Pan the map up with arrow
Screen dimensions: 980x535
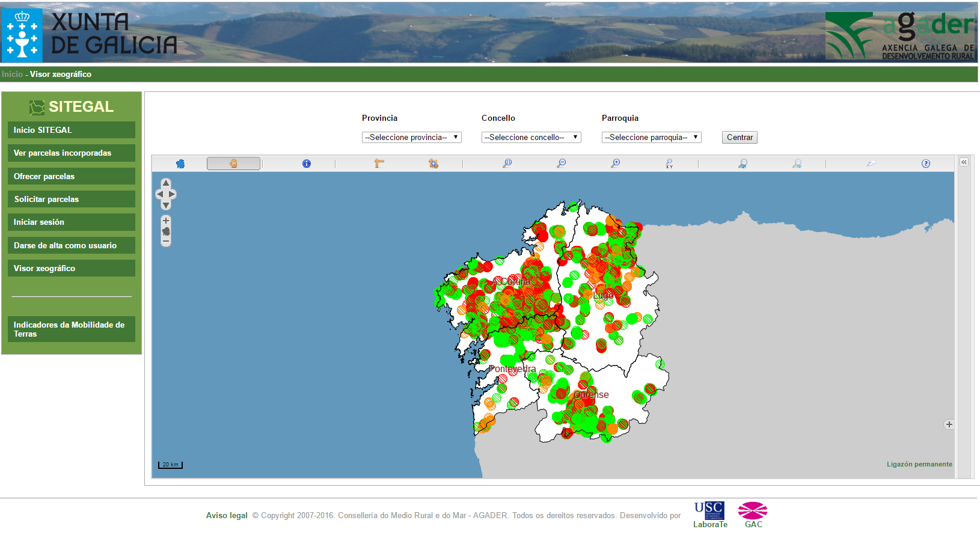point(166,183)
